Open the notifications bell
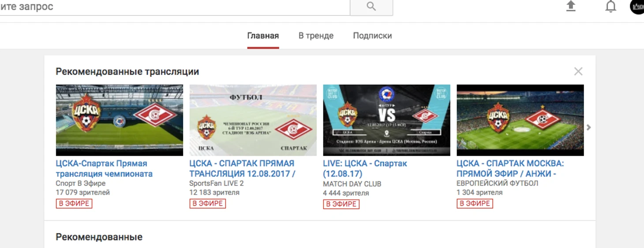 tap(610, 7)
